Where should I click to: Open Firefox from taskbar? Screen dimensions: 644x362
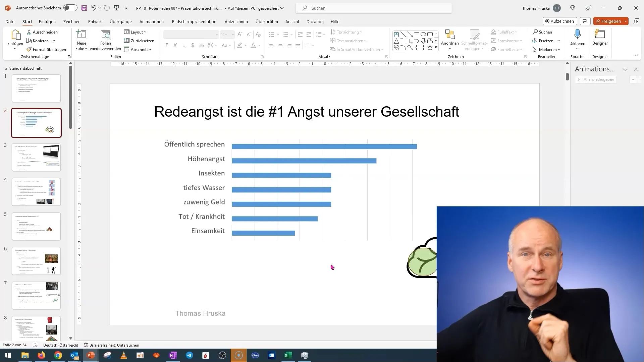(42, 355)
